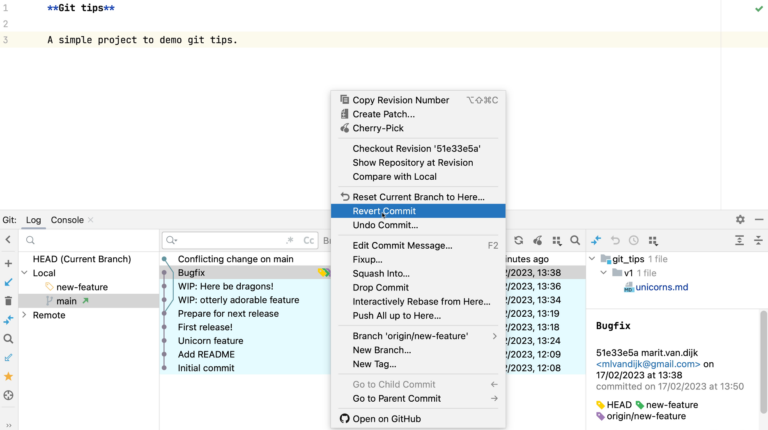Click the delete branch trash icon
This screenshot has height=430, width=768.
pos(9,301)
